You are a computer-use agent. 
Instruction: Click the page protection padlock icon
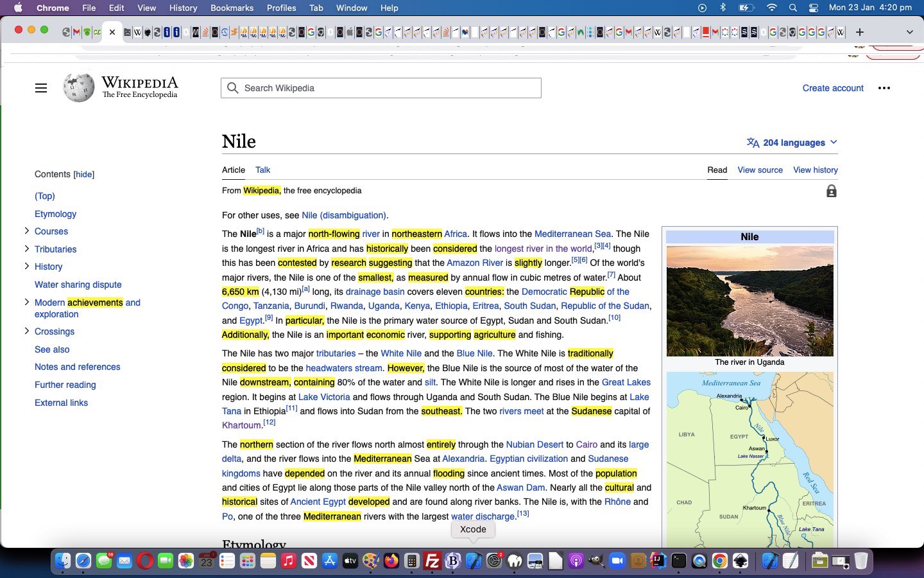[831, 191]
